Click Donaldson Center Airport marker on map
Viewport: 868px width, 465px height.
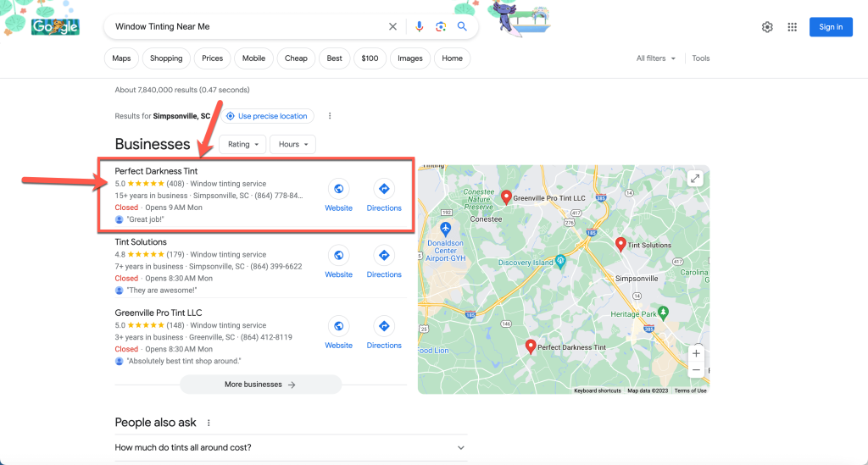(446, 229)
